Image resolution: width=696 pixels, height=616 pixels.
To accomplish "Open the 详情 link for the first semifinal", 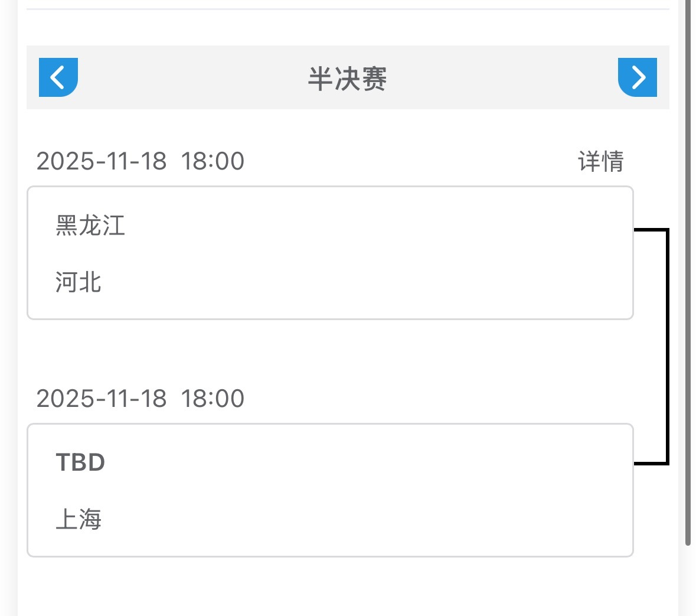I will [600, 161].
